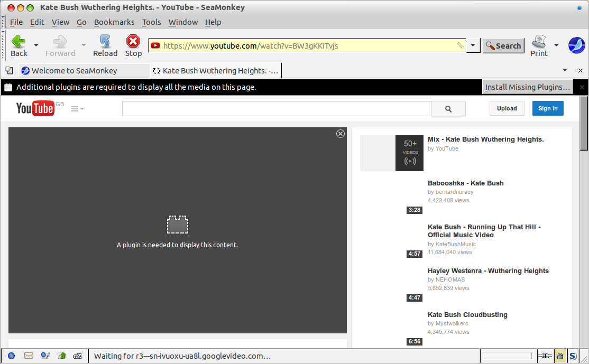Screen dimensions: 589x364
Task: Reload the current page
Action: 105,46
